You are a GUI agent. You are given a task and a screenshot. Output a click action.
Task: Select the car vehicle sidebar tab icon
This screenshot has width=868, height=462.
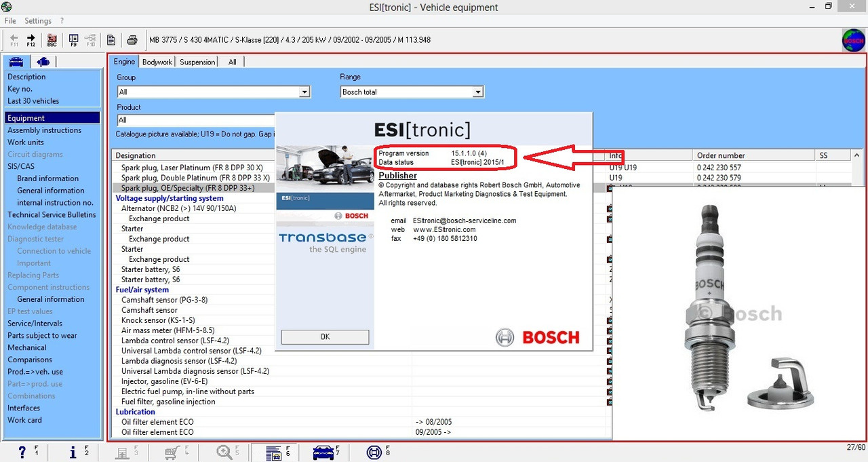coord(16,62)
